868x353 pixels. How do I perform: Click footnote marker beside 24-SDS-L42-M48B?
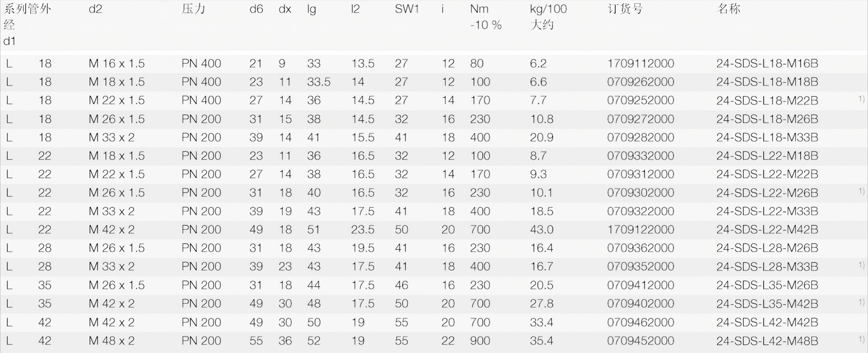coord(861,339)
